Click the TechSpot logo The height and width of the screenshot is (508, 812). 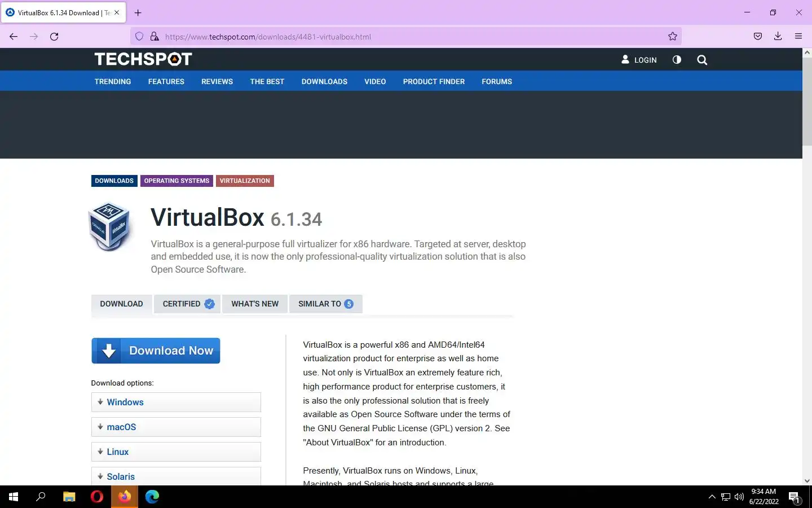[143, 59]
